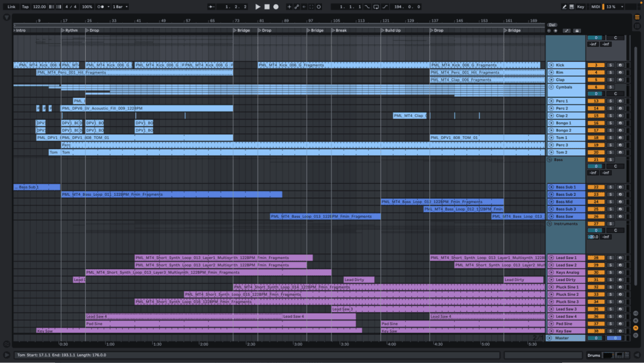Click the Key map mode switch

580,7
